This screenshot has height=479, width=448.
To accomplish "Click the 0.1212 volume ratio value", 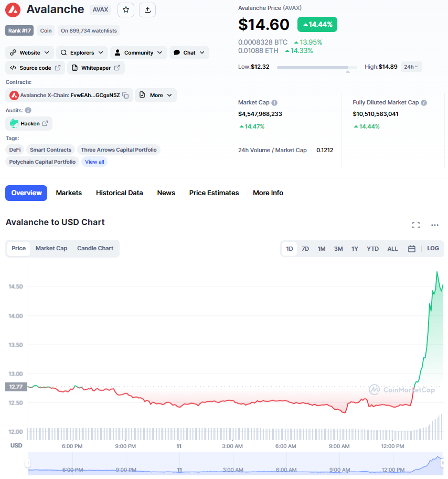I will 325,150.
